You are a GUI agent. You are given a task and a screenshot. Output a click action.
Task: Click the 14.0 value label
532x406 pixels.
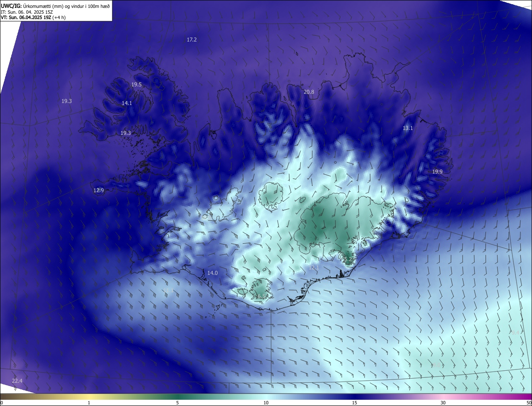(212, 273)
